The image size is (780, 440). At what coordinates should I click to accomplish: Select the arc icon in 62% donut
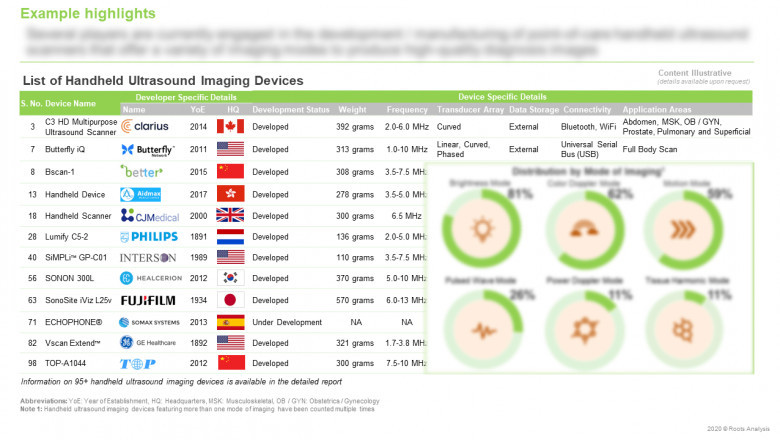pos(584,229)
